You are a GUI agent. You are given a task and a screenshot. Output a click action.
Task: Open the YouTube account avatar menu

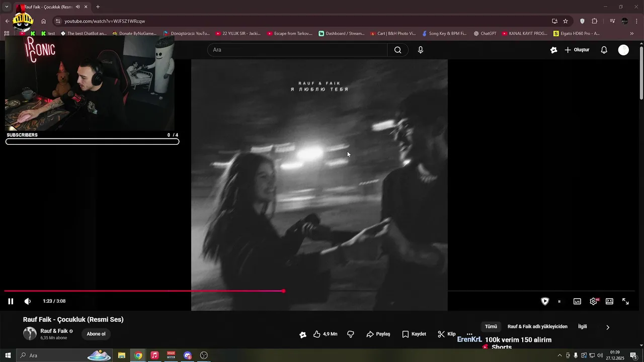[x=623, y=50]
